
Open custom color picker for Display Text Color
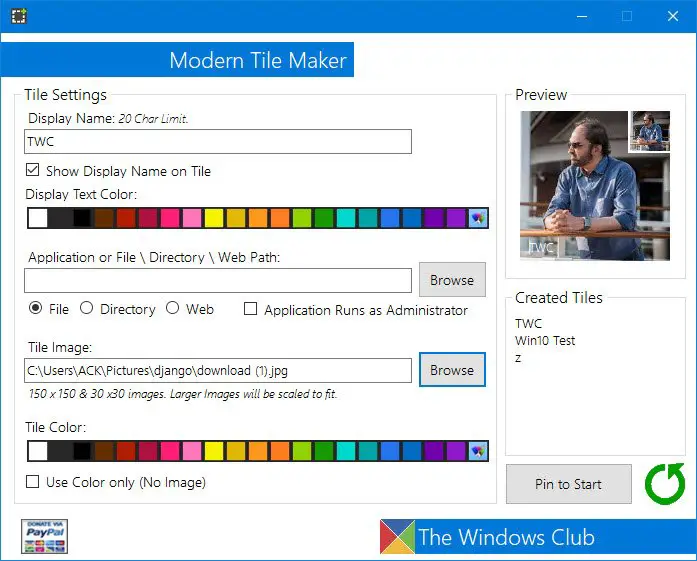(x=478, y=218)
